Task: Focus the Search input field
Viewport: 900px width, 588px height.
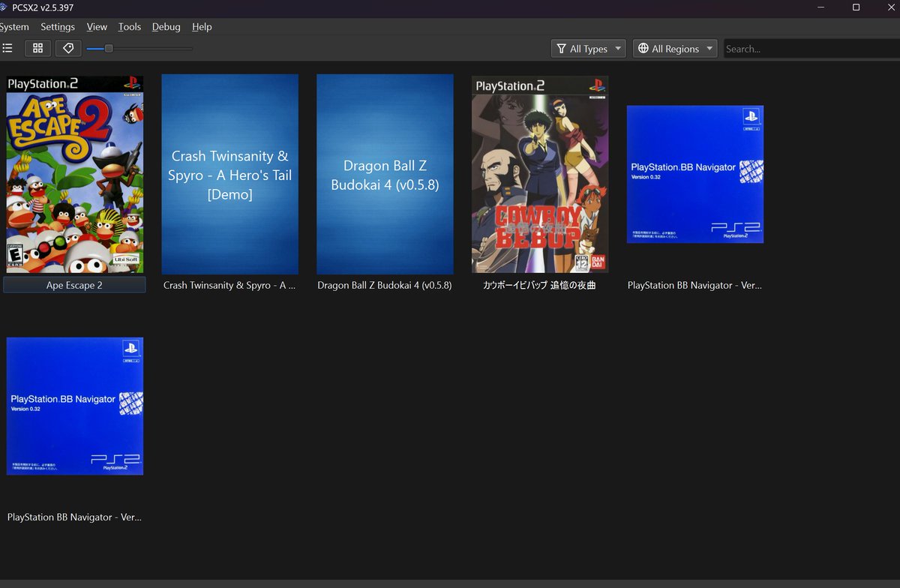Action: click(x=811, y=49)
